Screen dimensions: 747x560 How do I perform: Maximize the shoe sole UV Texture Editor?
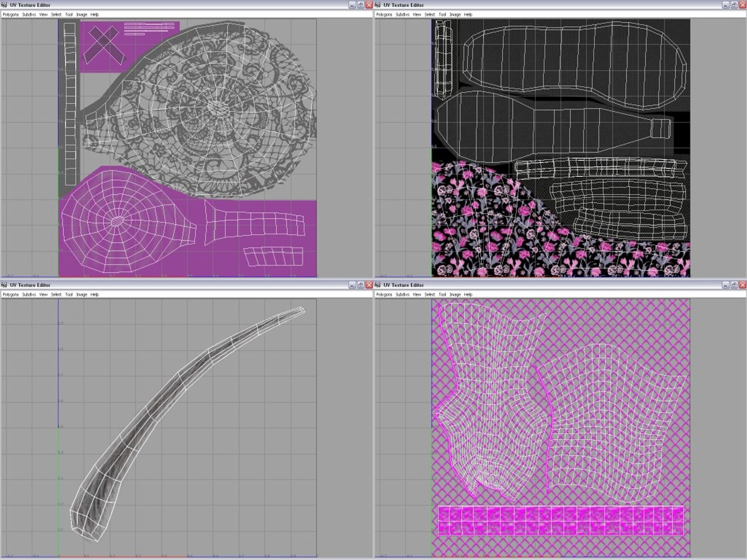pyautogui.click(x=734, y=5)
